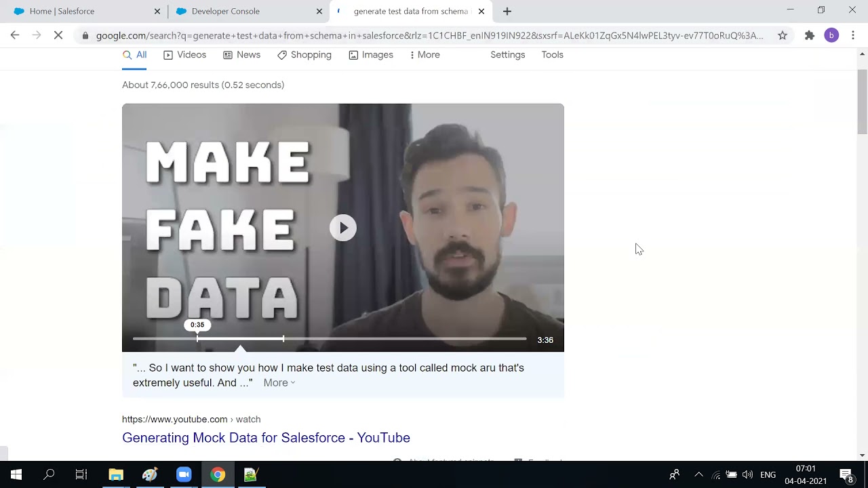Expand the More search filters menu
The image size is (868, 488).
[425, 55]
